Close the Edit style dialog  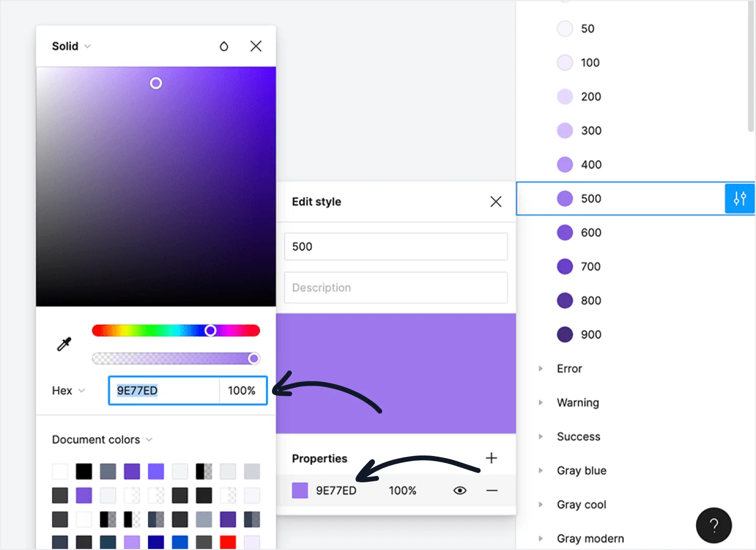(x=496, y=202)
